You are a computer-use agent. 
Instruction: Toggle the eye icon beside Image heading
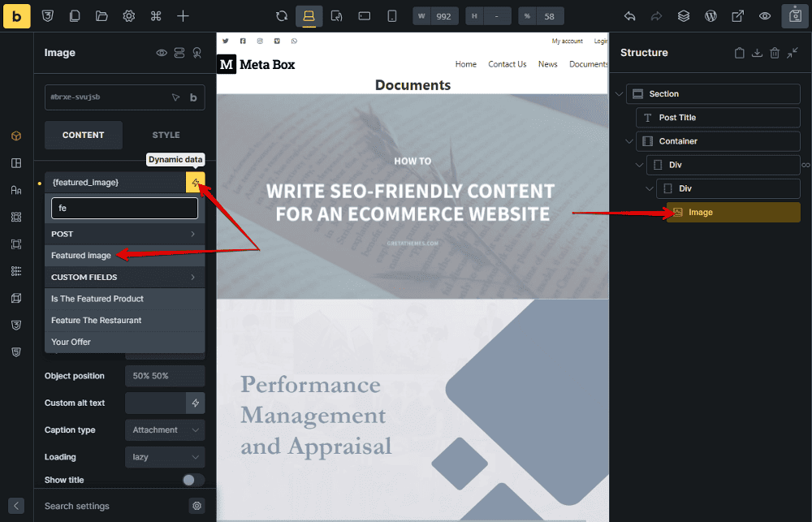pos(162,53)
